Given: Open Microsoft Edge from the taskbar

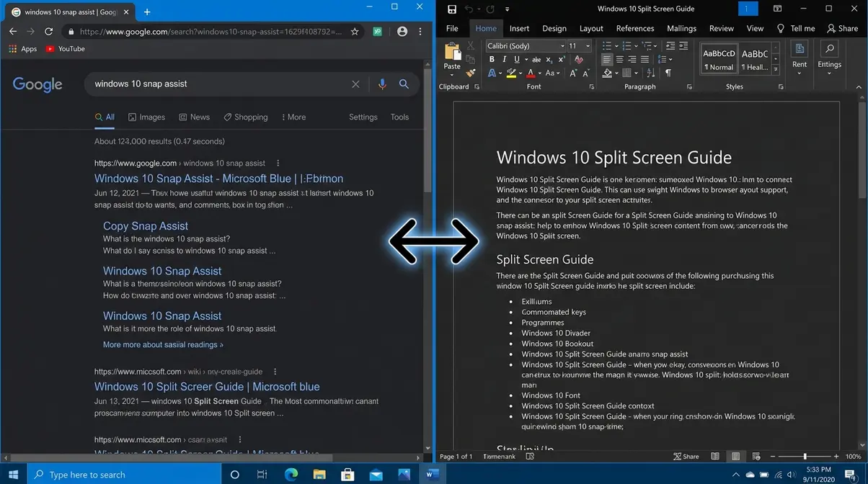Looking at the screenshot, I should pyautogui.click(x=291, y=474).
